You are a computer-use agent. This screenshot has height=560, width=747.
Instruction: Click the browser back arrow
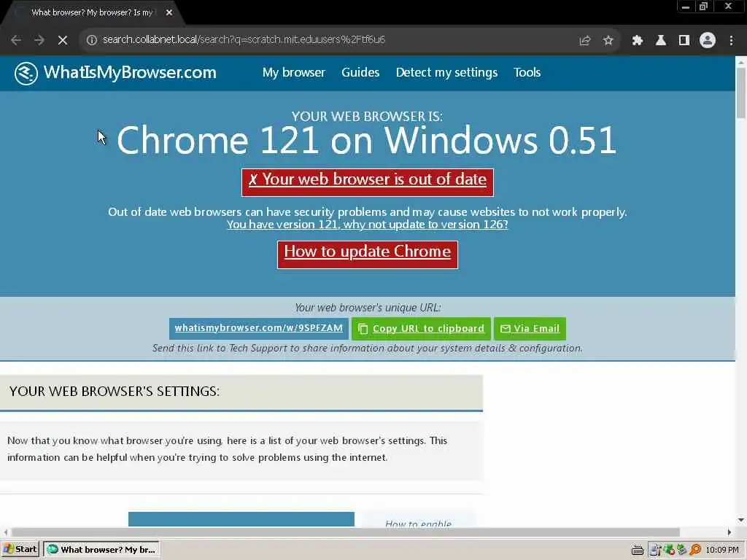click(x=16, y=40)
